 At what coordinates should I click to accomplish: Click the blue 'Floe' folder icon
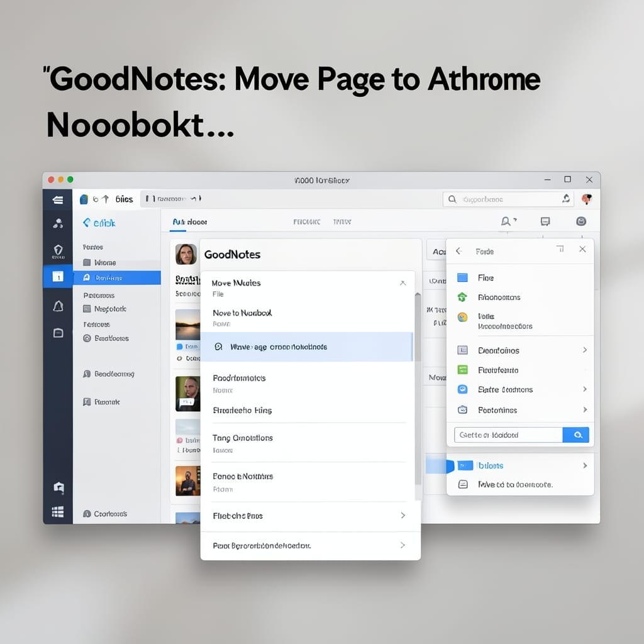pos(462,277)
